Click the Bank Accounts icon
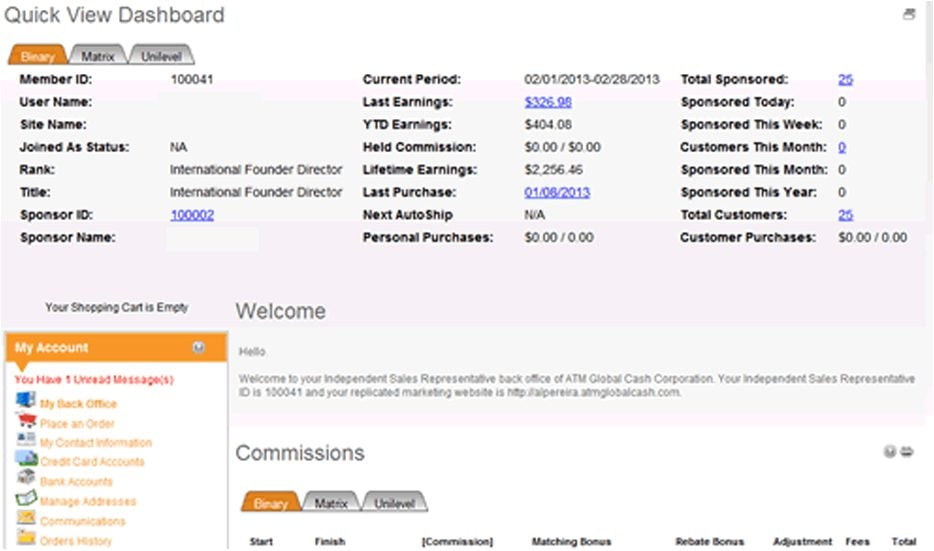 pos(26,478)
